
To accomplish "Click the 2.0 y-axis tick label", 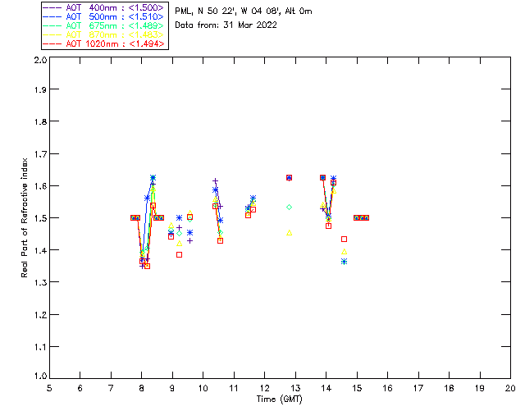I will [x=40, y=60].
